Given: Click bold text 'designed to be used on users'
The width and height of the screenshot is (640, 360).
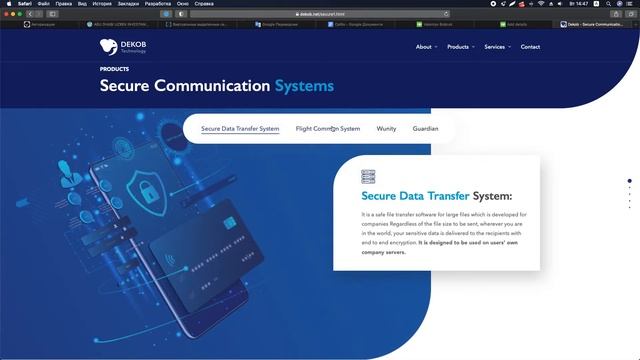Looking at the screenshot, I should (468, 242).
